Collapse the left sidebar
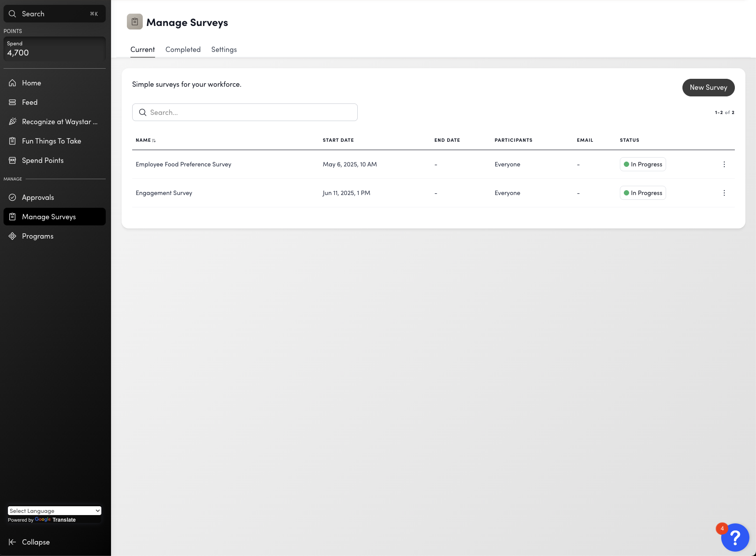 click(x=29, y=542)
